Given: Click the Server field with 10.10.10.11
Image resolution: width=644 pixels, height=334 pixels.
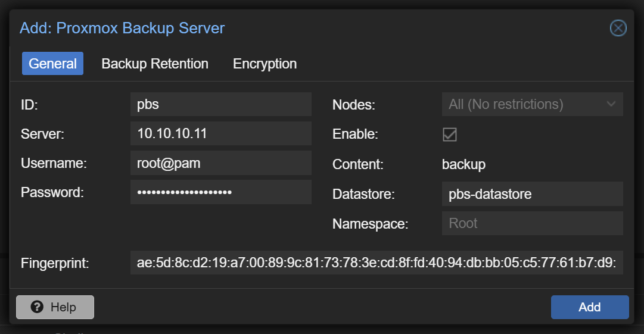Looking at the screenshot, I should pos(220,133).
